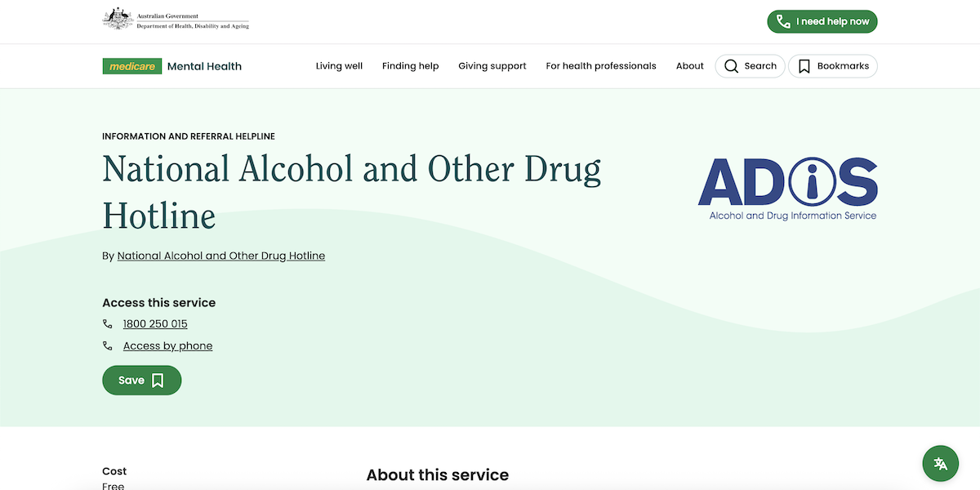Click the bookmark icon inside Save button
Image resolution: width=980 pixels, height=490 pixels.
point(157,380)
